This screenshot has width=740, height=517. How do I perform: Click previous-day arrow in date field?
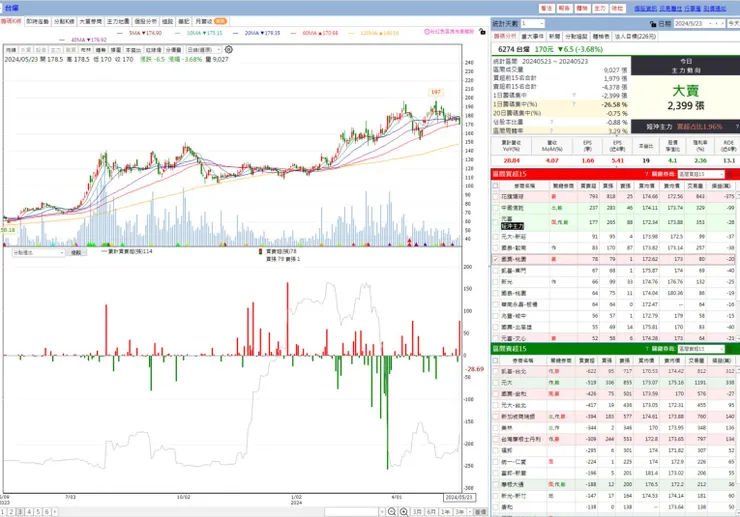click(x=716, y=24)
